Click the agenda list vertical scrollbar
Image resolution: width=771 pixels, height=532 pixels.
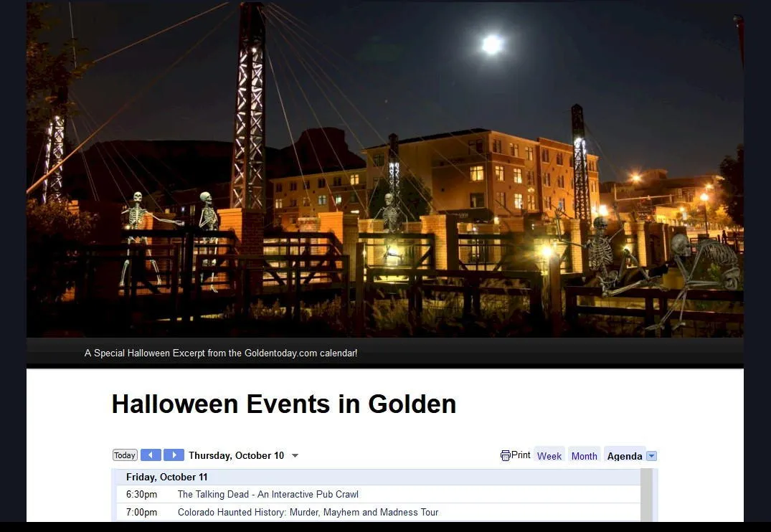coord(646,495)
